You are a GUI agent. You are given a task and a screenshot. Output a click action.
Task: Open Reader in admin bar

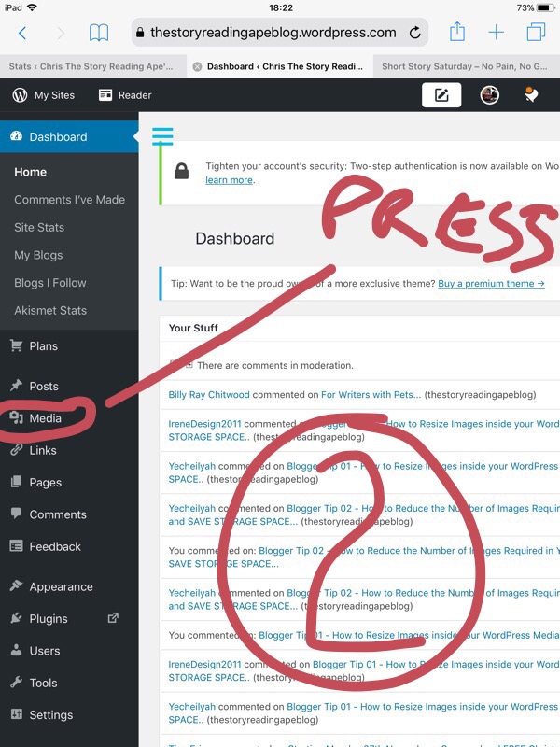(125, 95)
